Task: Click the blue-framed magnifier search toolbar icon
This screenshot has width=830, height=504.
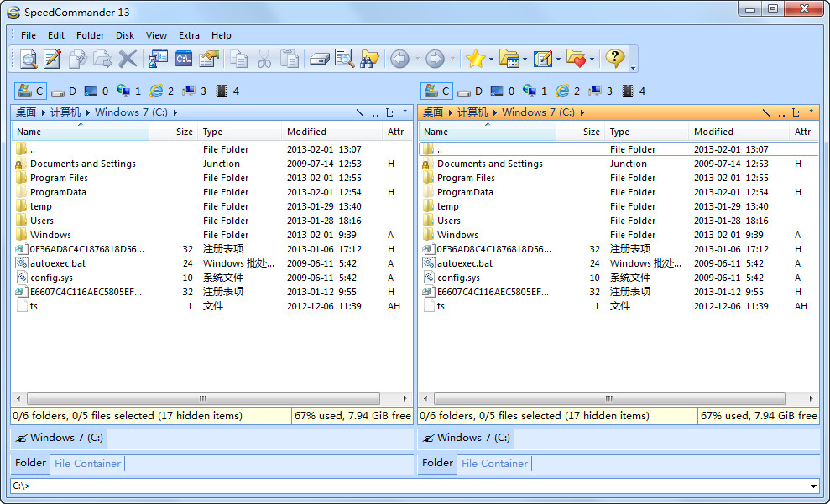Action: 345,59
